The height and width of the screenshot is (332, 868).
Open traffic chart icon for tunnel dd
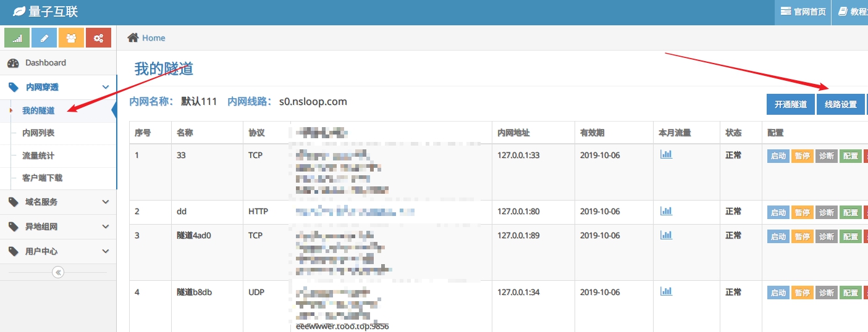(x=666, y=211)
